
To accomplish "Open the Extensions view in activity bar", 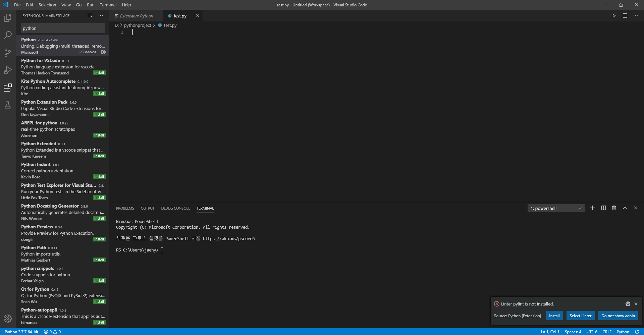I will tap(8, 88).
